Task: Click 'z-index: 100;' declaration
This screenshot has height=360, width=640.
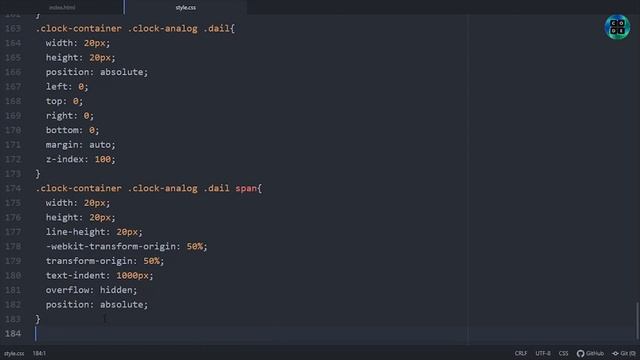Action: [x=80, y=159]
